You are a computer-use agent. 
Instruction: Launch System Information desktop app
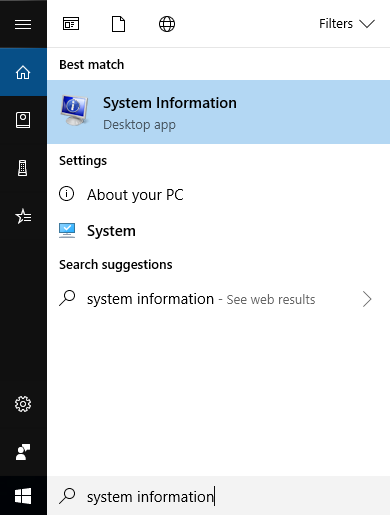[x=219, y=112]
